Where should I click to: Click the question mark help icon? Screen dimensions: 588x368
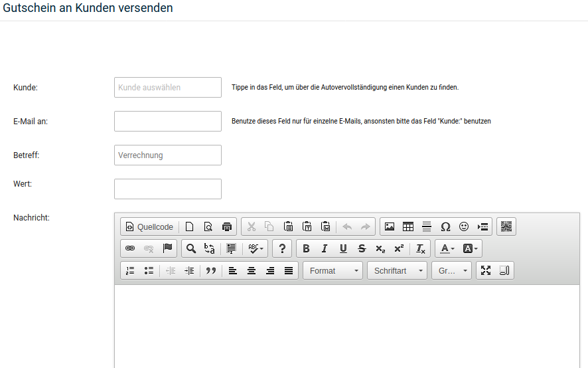(x=282, y=248)
